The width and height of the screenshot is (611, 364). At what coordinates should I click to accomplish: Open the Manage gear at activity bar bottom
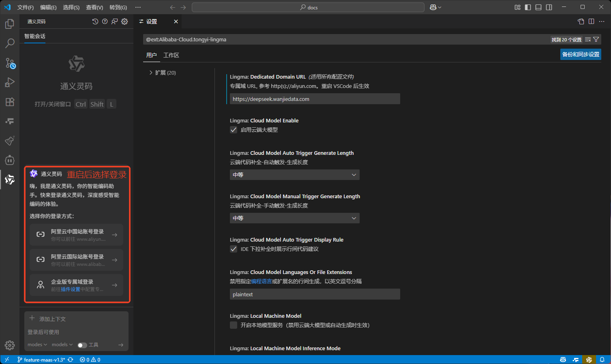pyautogui.click(x=10, y=345)
